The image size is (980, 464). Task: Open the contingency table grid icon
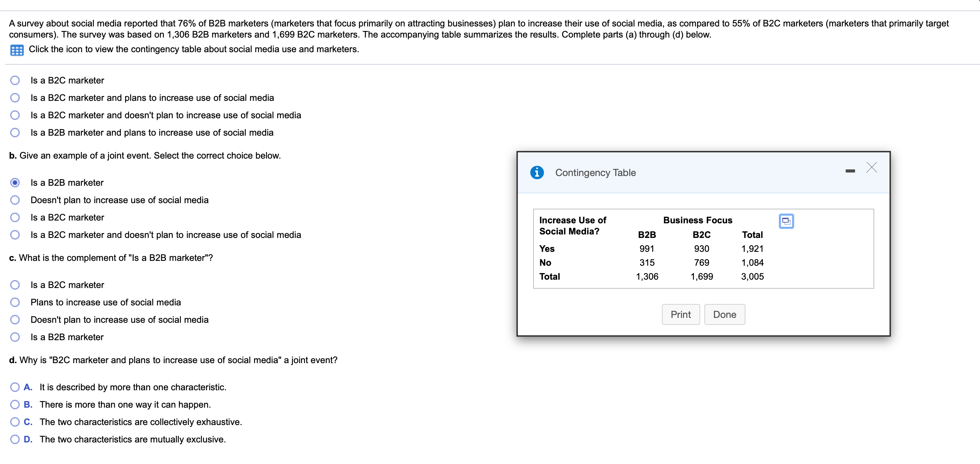point(17,50)
